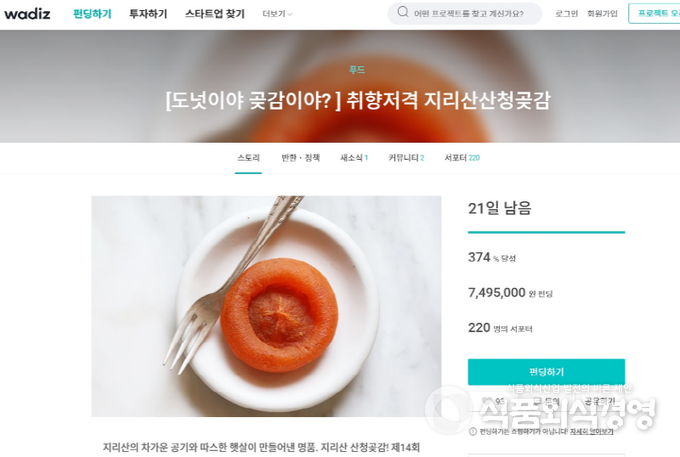Click the 푸드 category label
680x457 pixels.
click(357, 69)
